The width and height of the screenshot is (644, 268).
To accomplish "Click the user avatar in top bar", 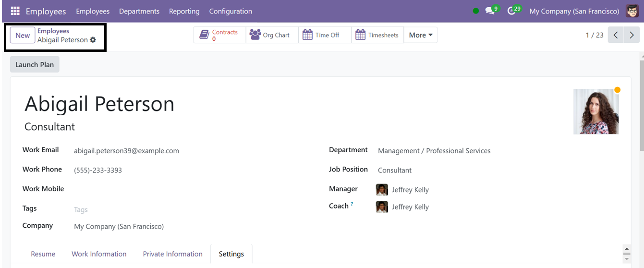I will 632,11.
